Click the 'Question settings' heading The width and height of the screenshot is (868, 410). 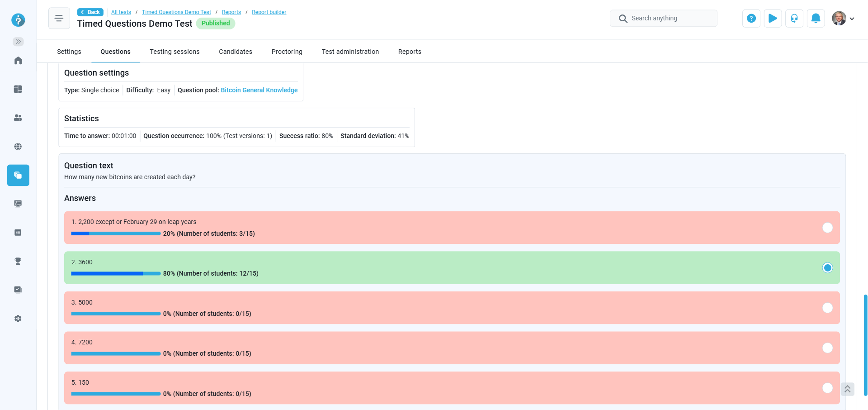click(x=96, y=73)
